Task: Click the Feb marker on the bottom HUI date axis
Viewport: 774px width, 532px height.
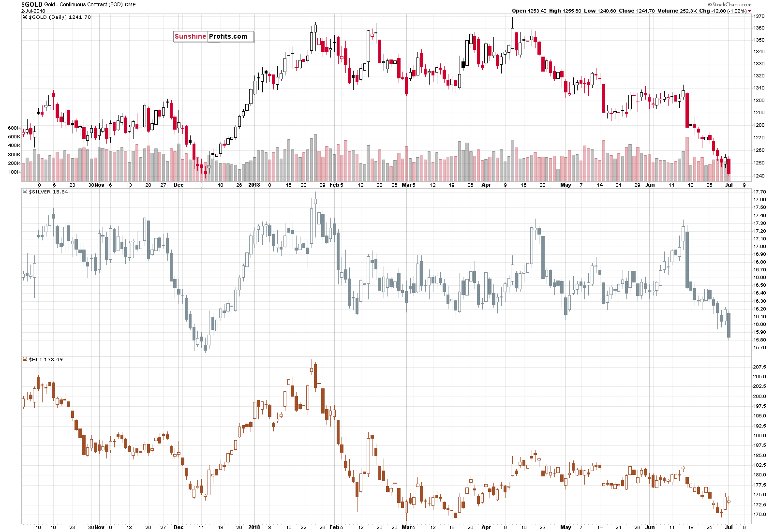Action: [x=334, y=527]
